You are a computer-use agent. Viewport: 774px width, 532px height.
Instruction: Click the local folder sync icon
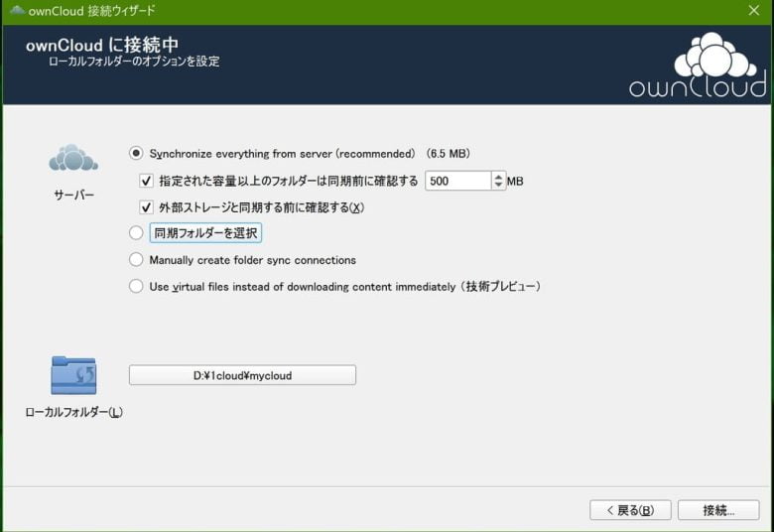coord(73,375)
